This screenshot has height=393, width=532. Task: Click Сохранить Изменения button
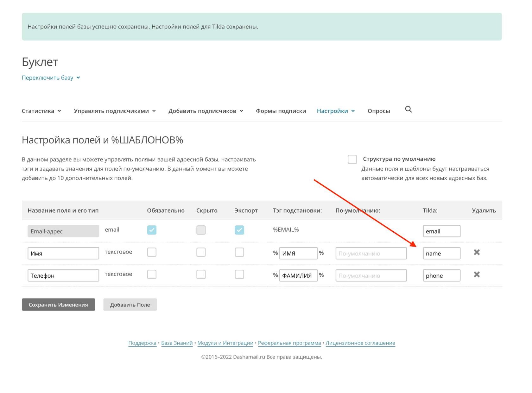click(58, 305)
